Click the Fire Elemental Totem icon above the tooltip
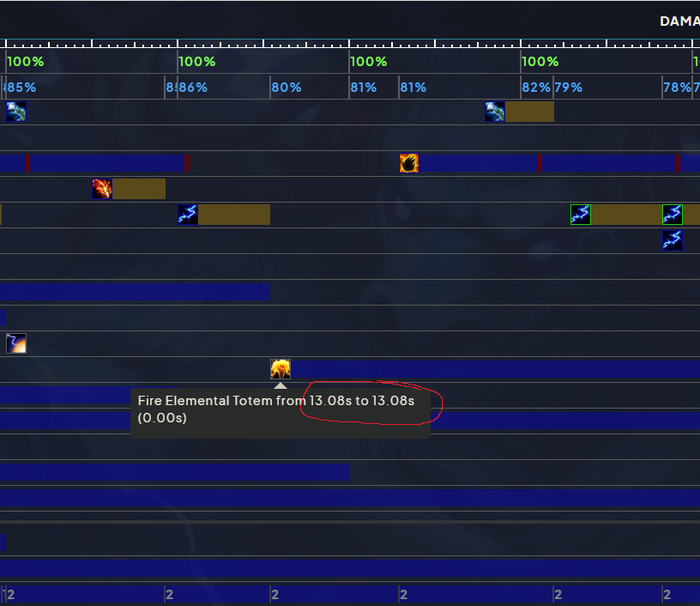Image resolution: width=700 pixels, height=606 pixels. point(280,368)
